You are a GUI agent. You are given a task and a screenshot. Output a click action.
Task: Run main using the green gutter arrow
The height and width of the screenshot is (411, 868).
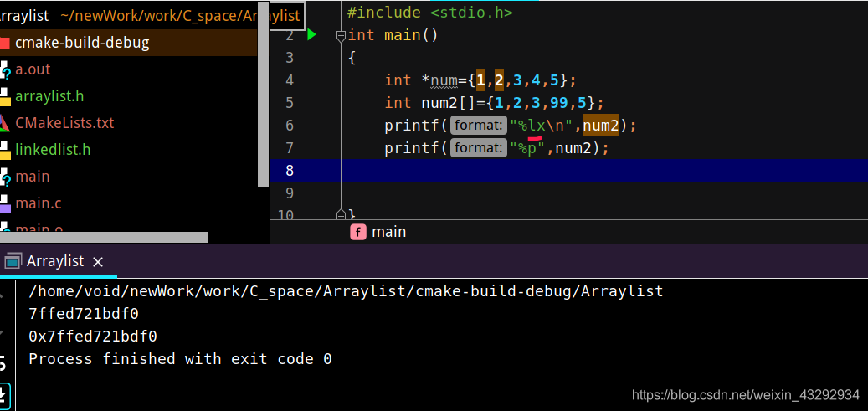click(311, 35)
